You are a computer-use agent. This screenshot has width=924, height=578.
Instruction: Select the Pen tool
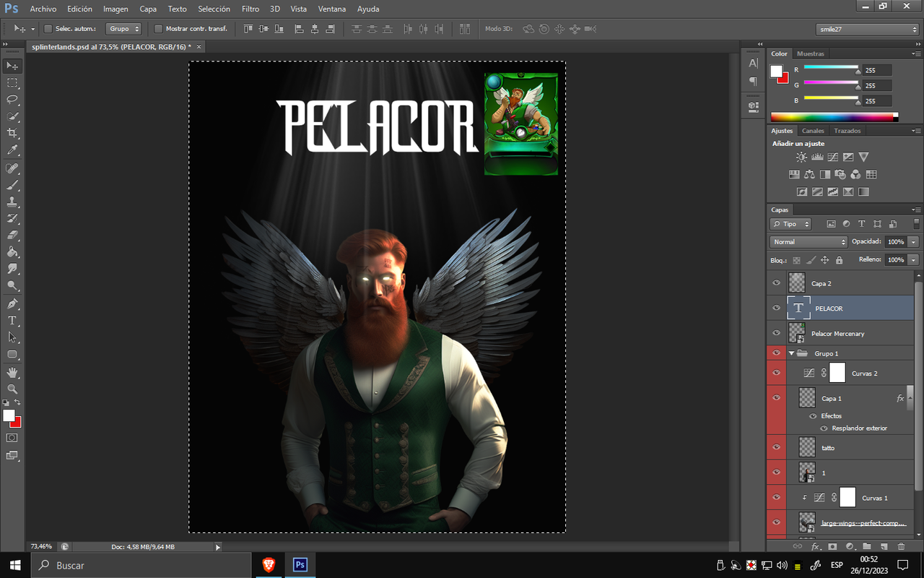pos(12,303)
